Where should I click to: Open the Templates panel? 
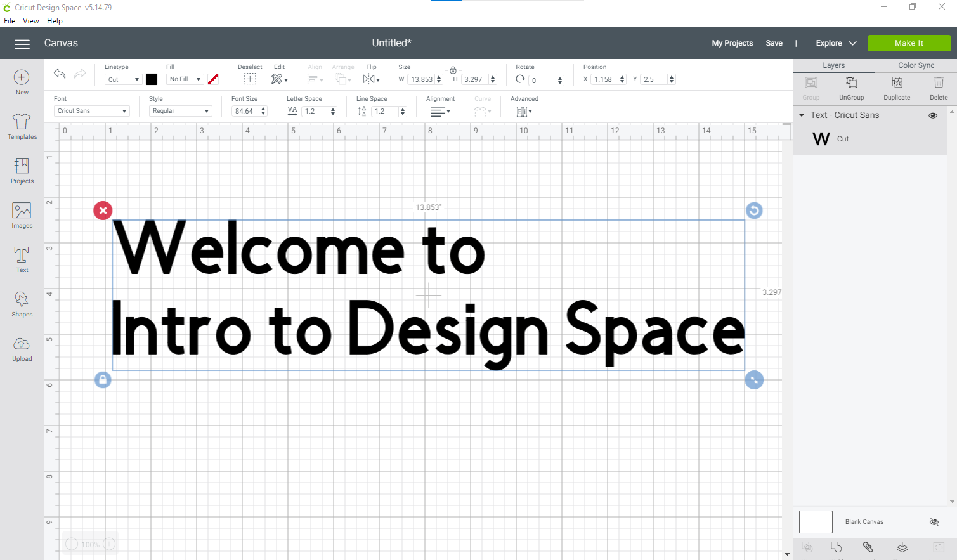tap(22, 126)
